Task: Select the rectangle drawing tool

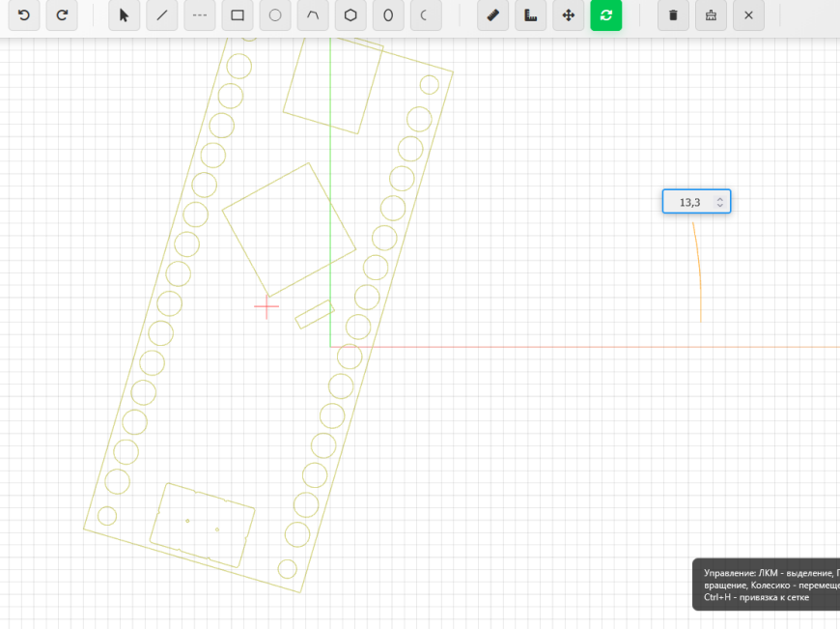Action: [x=237, y=15]
